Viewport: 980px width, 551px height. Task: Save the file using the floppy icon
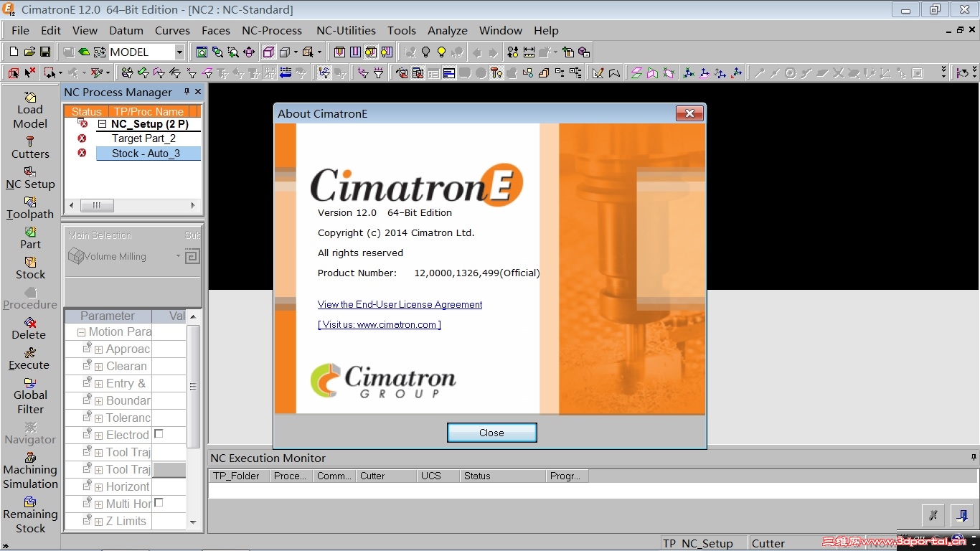tap(45, 52)
